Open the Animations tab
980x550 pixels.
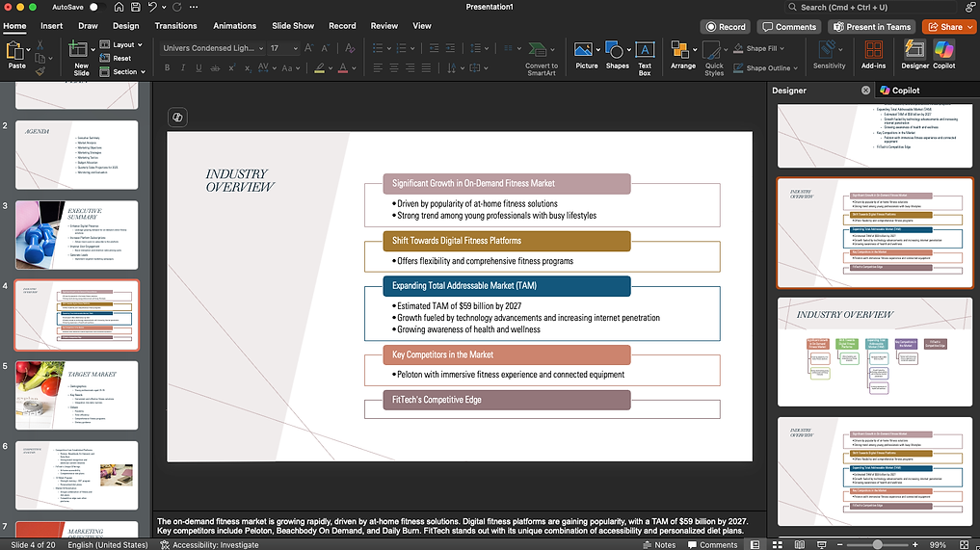234,26
